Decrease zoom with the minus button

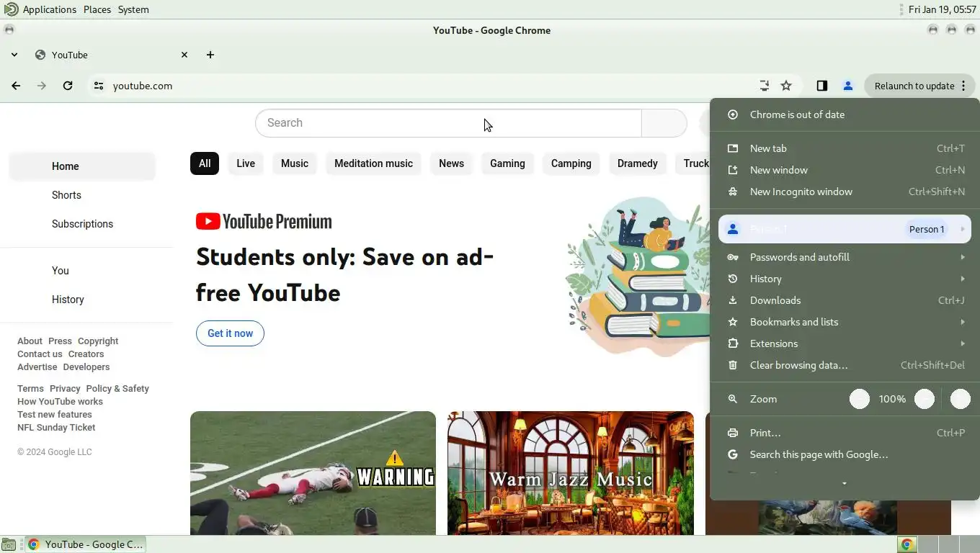point(860,399)
